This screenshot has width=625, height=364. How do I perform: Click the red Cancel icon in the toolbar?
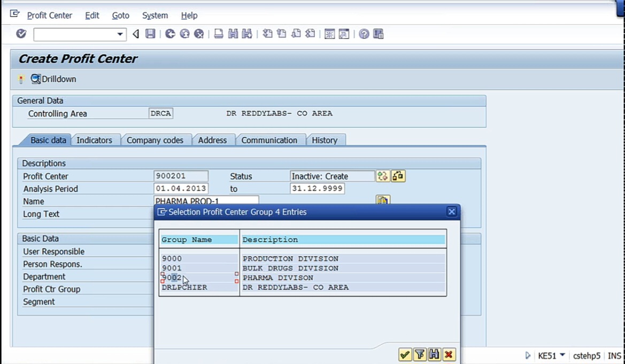(199, 34)
